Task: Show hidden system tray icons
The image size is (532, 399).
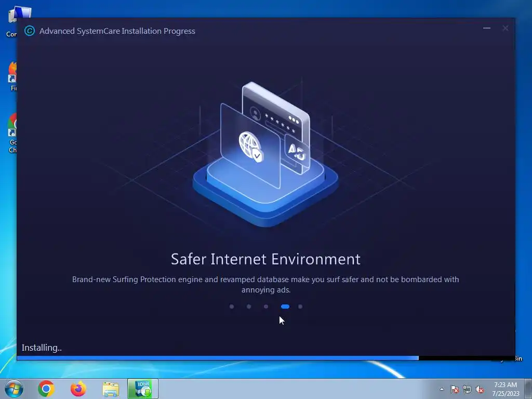Action: tap(442, 389)
